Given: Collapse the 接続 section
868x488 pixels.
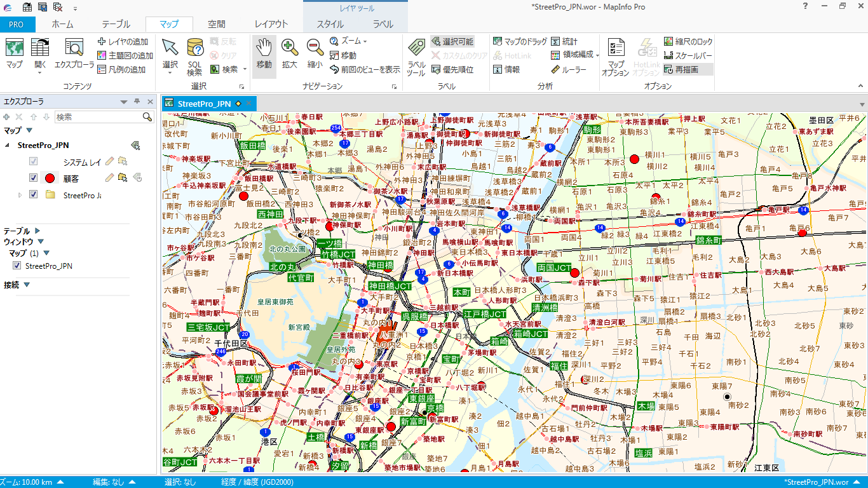Looking at the screenshot, I should (x=27, y=285).
